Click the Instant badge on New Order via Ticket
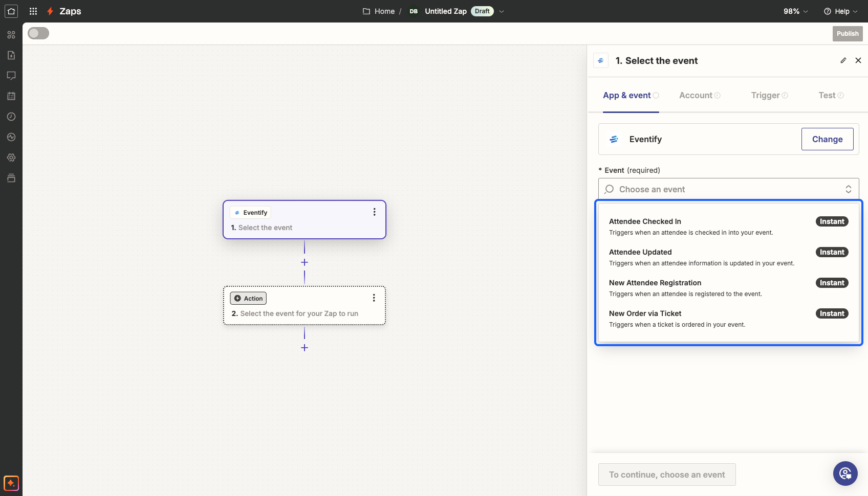 pos(832,313)
